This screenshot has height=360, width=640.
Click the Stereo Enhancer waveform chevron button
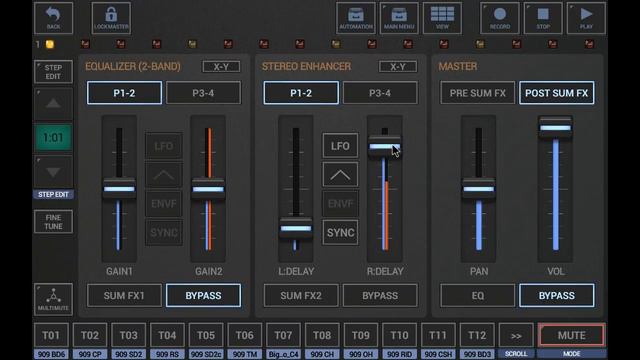340,175
